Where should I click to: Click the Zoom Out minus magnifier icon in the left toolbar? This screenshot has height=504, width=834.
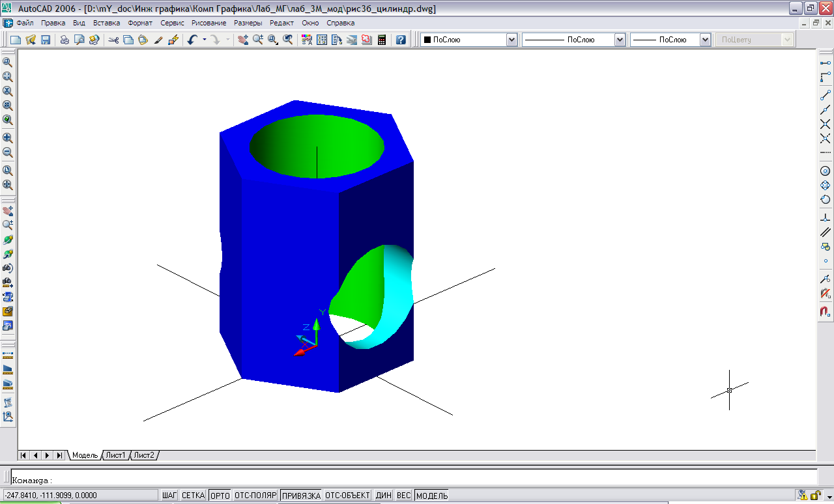pos(8,153)
